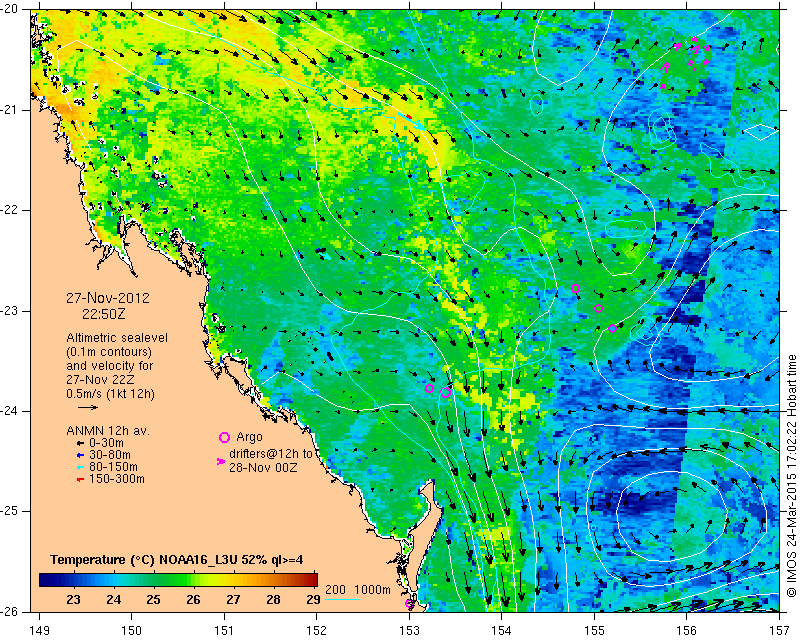Click the latitude axis label -21
800x640 pixels.
11,110
